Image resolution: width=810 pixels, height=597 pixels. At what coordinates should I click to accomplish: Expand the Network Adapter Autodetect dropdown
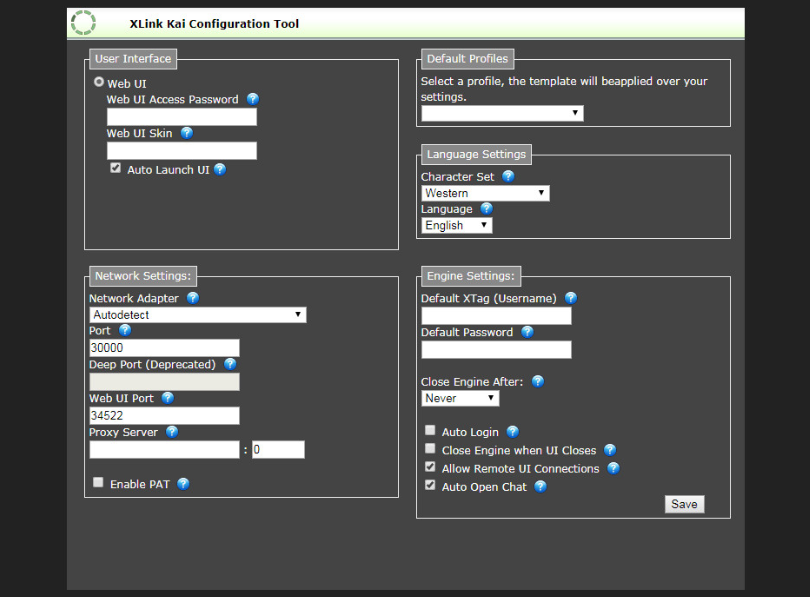click(198, 315)
